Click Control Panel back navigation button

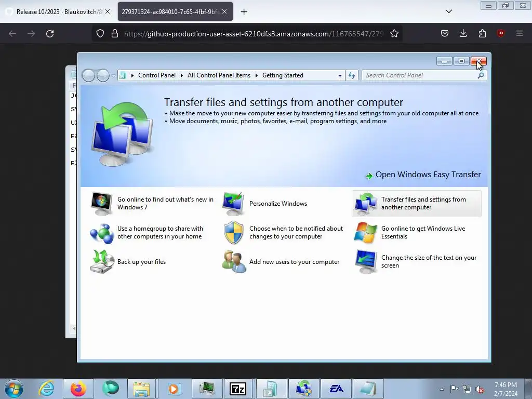[88, 75]
